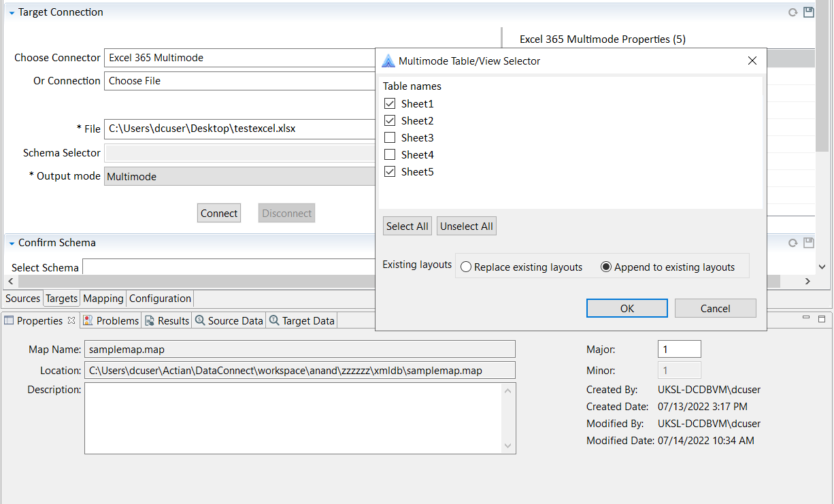Click the Target Data magnifier icon
The image size is (834, 504).
click(274, 320)
